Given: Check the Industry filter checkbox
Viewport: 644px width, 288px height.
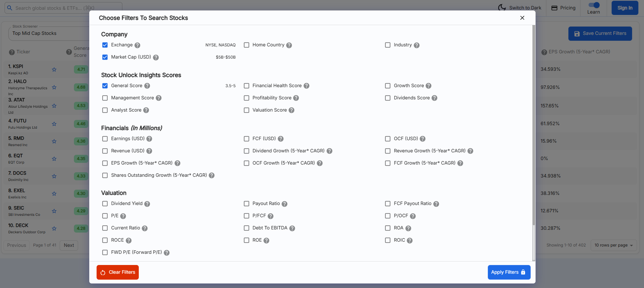Looking at the screenshot, I should tap(388, 45).
